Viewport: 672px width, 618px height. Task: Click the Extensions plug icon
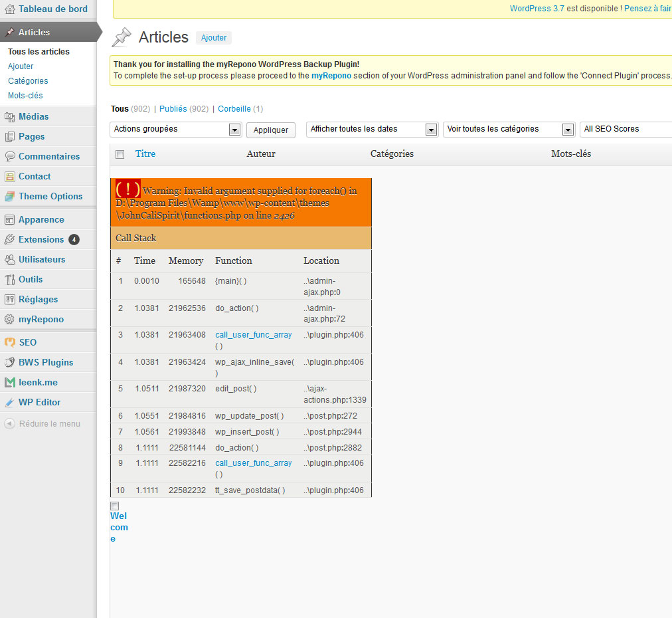pos(9,240)
